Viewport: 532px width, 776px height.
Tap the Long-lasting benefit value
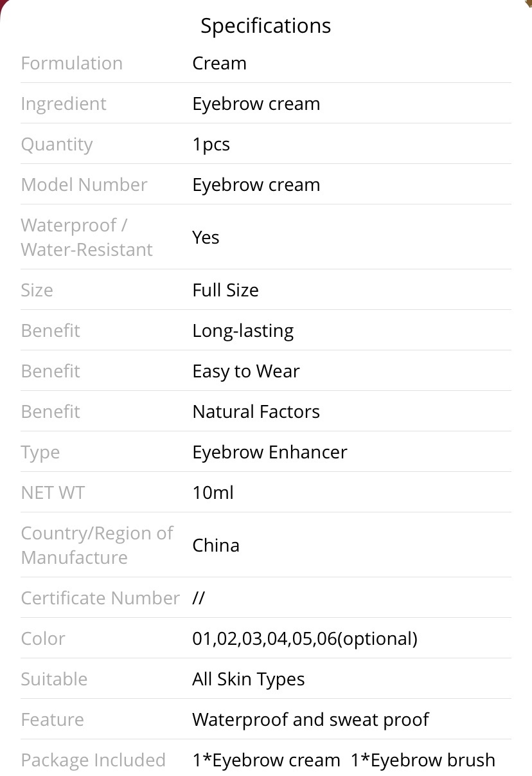click(243, 330)
